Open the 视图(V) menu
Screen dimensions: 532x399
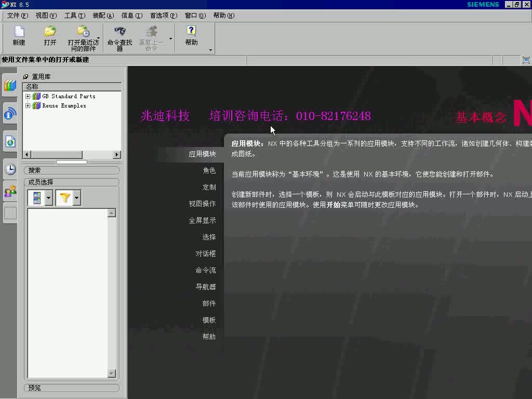click(46, 16)
